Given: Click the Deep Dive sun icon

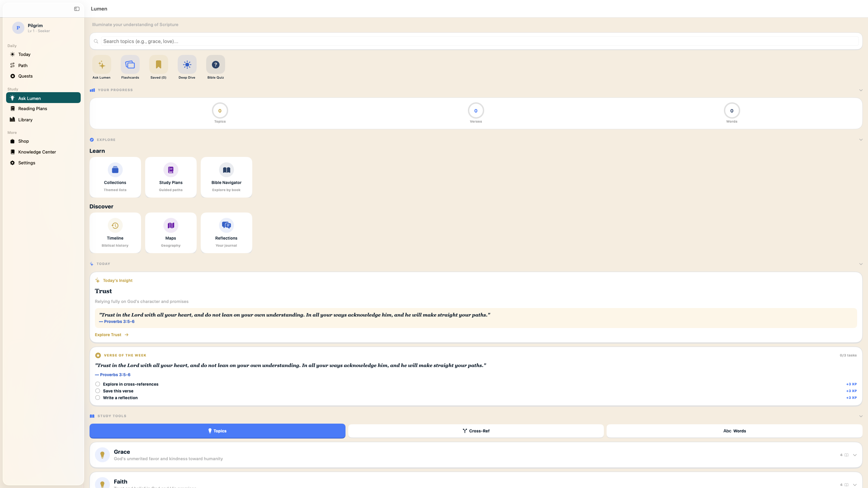Looking at the screenshot, I should (x=187, y=65).
